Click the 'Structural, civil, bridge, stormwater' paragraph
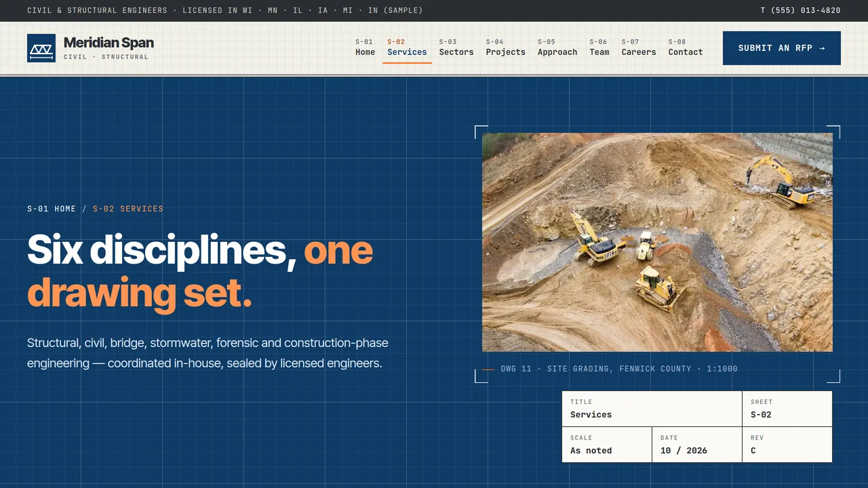868x488 pixels. point(208,353)
